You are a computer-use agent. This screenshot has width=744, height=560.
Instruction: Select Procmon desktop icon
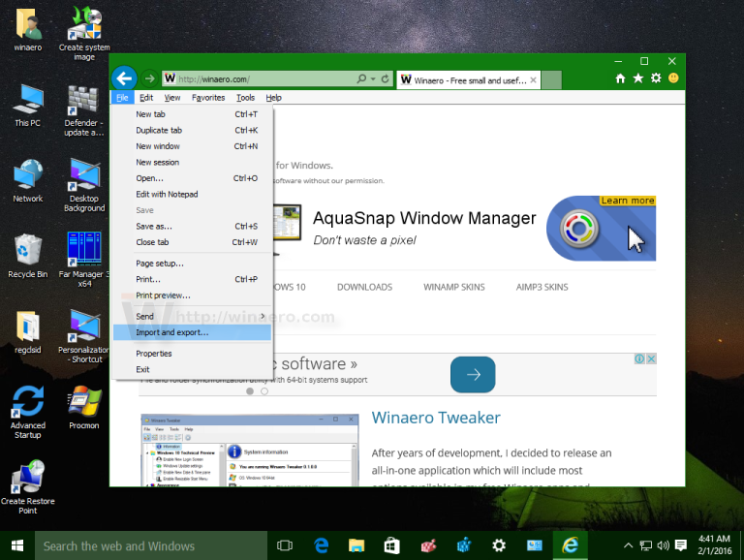(x=84, y=407)
